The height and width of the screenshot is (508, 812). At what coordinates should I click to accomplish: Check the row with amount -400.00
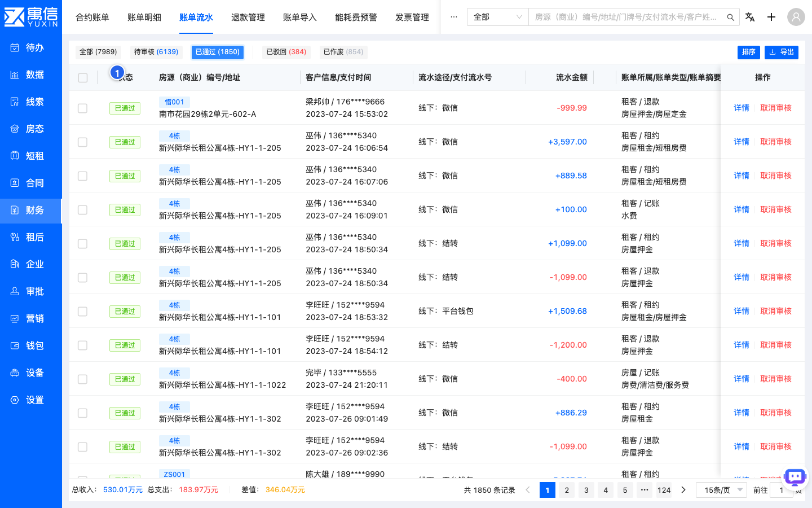83,379
